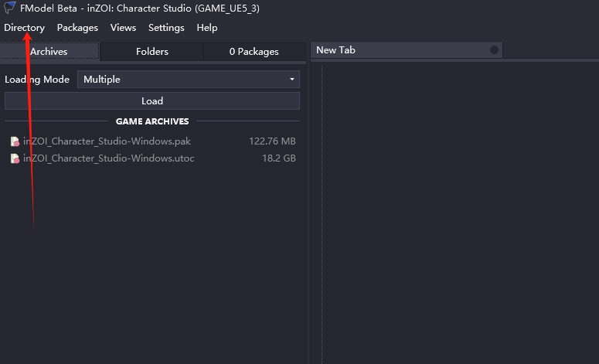The height and width of the screenshot is (364, 599).
Task: Open the Directory menu
Action: pyautogui.click(x=24, y=28)
